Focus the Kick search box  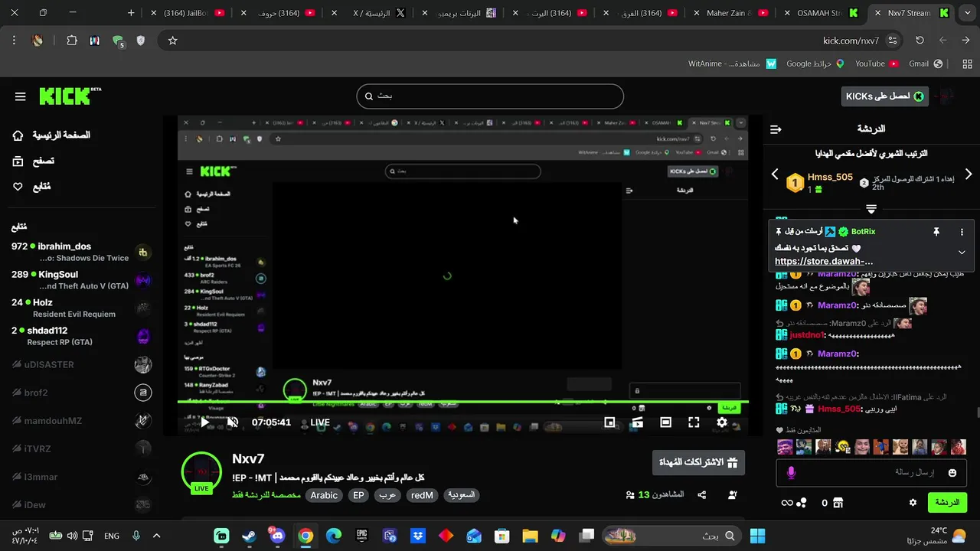[x=490, y=96]
